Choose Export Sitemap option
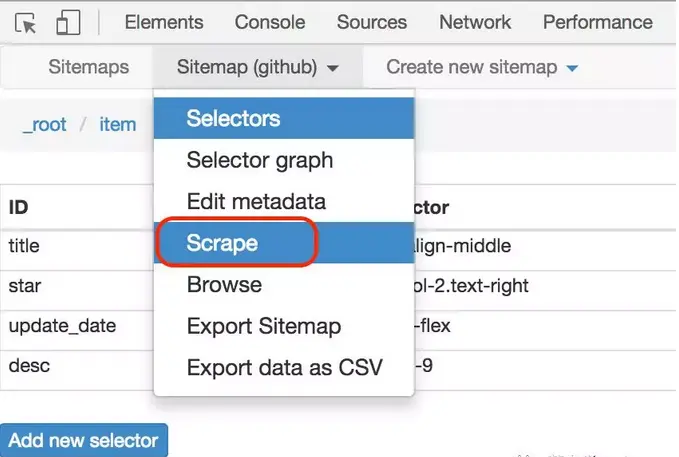Viewport: 679px width, 457px height. 264,326
